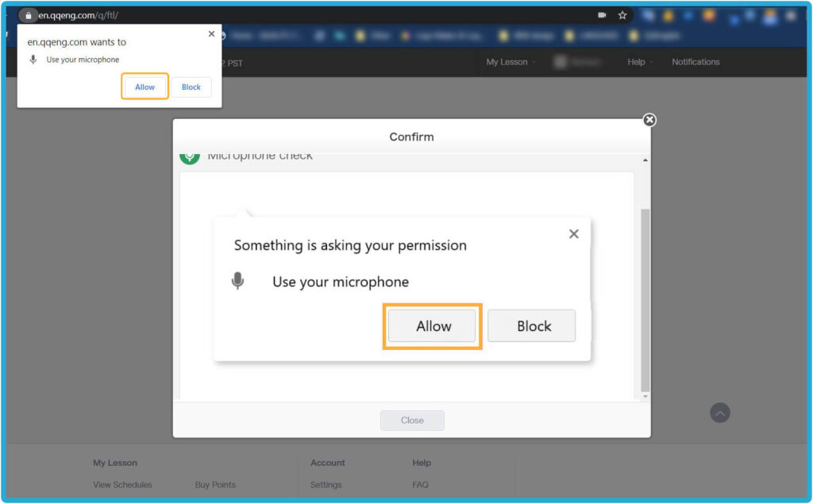Viewport: 813px width, 504px height.
Task: Open the Help dropdown in the top navigation
Action: coord(638,62)
